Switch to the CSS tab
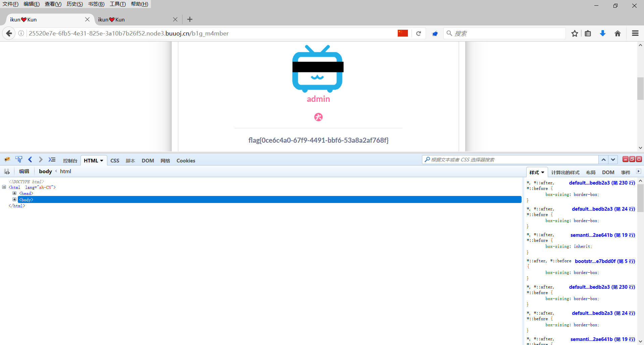 tap(115, 161)
